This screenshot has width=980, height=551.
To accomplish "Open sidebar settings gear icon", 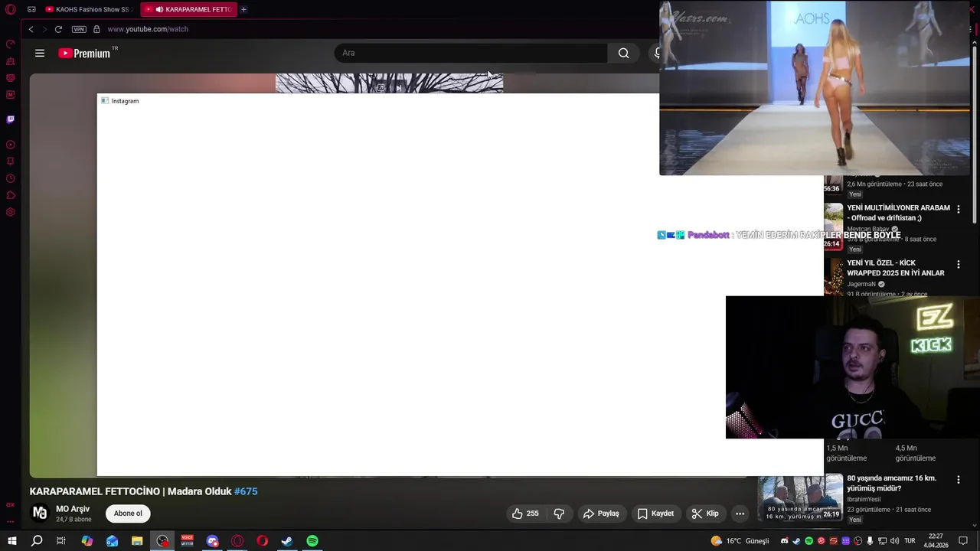I will point(11,212).
